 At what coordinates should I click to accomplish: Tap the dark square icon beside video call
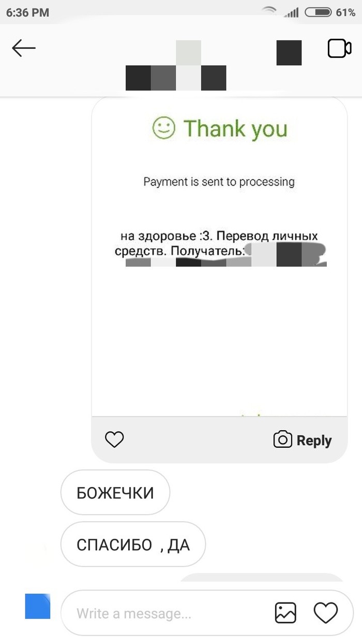[x=289, y=52]
